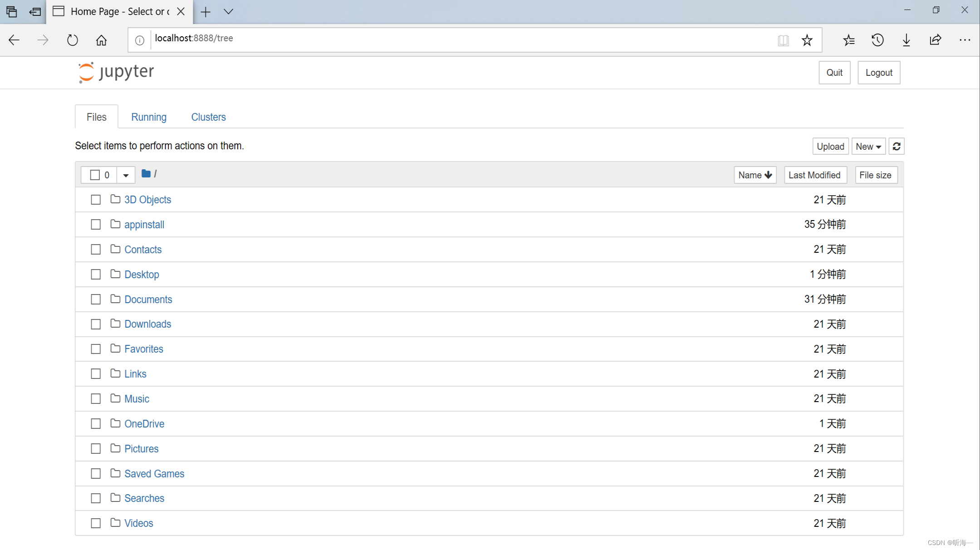Click the Quit button

pyautogui.click(x=835, y=73)
